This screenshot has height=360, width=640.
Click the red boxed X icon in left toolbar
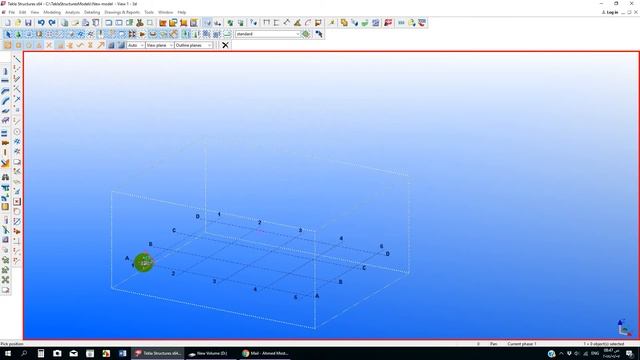(17, 202)
